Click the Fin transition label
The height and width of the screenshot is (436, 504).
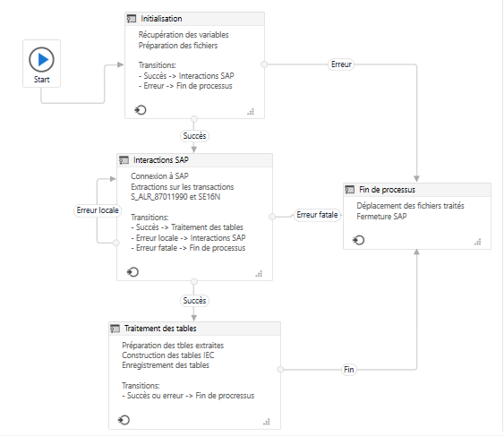(x=349, y=370)
